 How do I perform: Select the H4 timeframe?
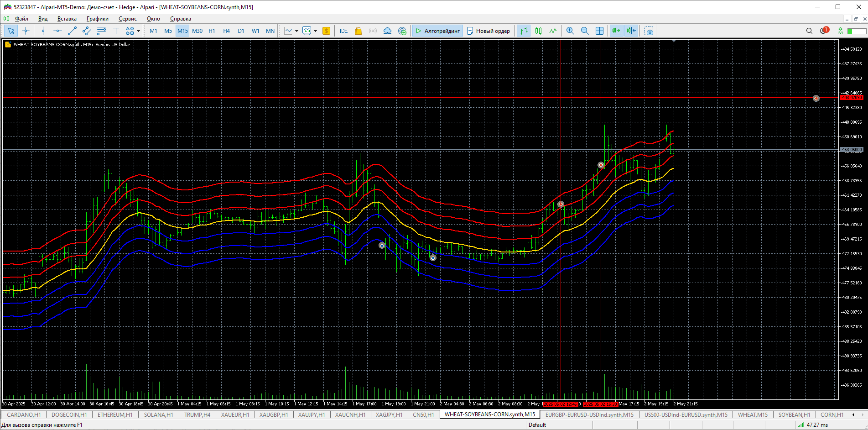click(226, 31)
